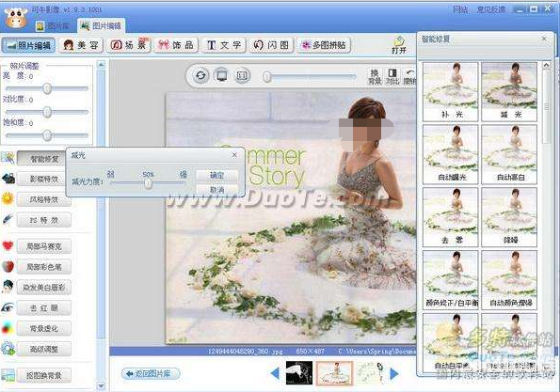Click the actual-size 1:1 view icon
Image resolution: width=560 pixels, height=392 pixels.
click(x=242, y=75)
